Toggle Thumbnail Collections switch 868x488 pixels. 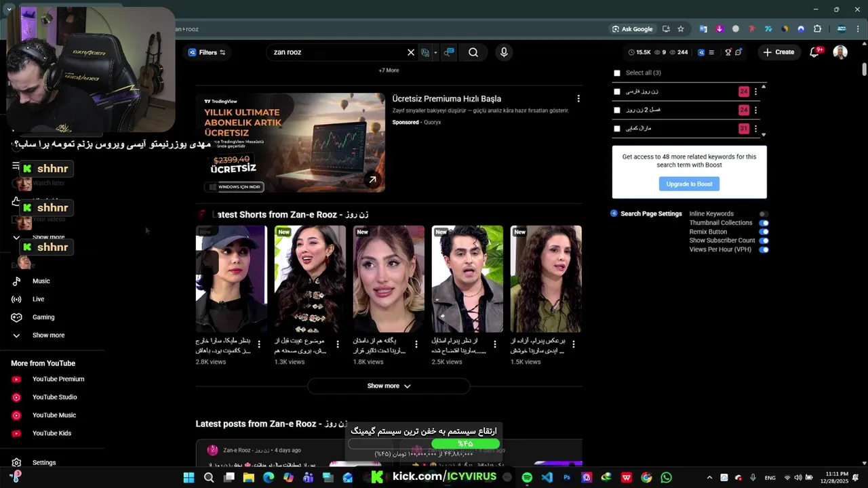(x=764, y=223)
